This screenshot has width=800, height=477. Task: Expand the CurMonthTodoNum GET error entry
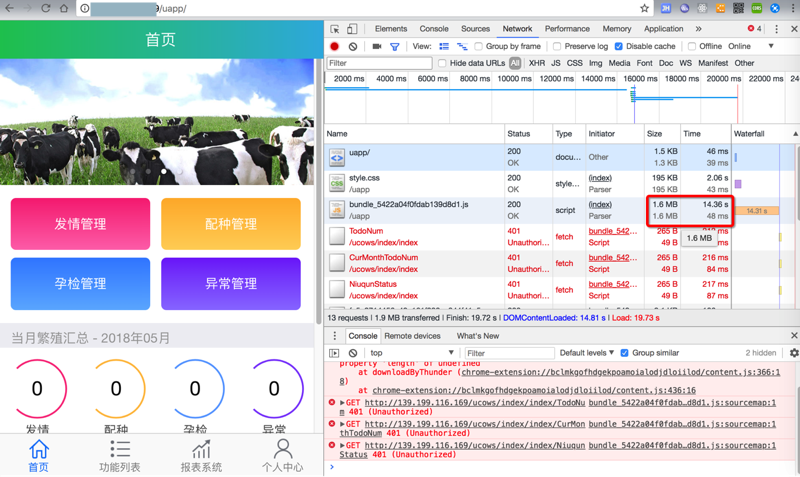point(342,424)
